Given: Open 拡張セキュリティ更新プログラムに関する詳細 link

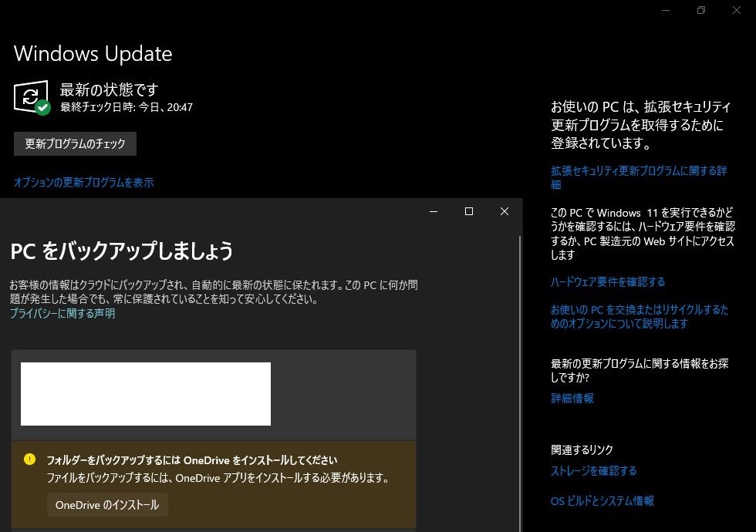Looking at the screenshot, I should tap(639, 177).
